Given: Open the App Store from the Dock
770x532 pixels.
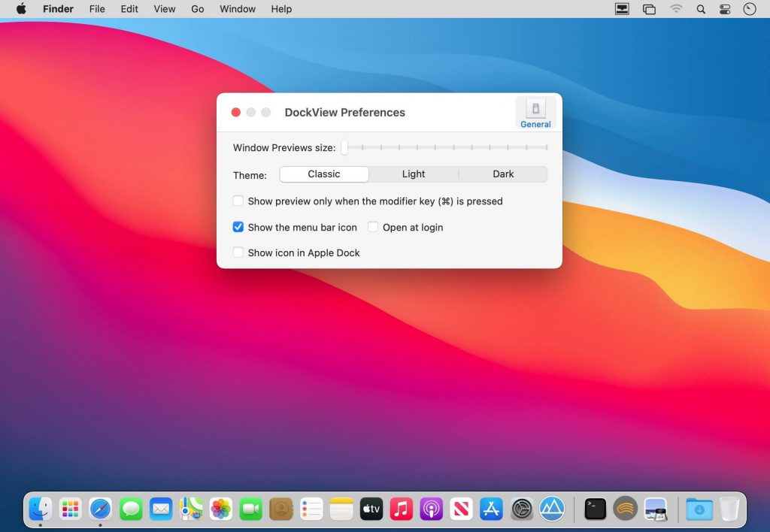Looking at the screenshot, I should pyautogui.click(x=491, y=509).
